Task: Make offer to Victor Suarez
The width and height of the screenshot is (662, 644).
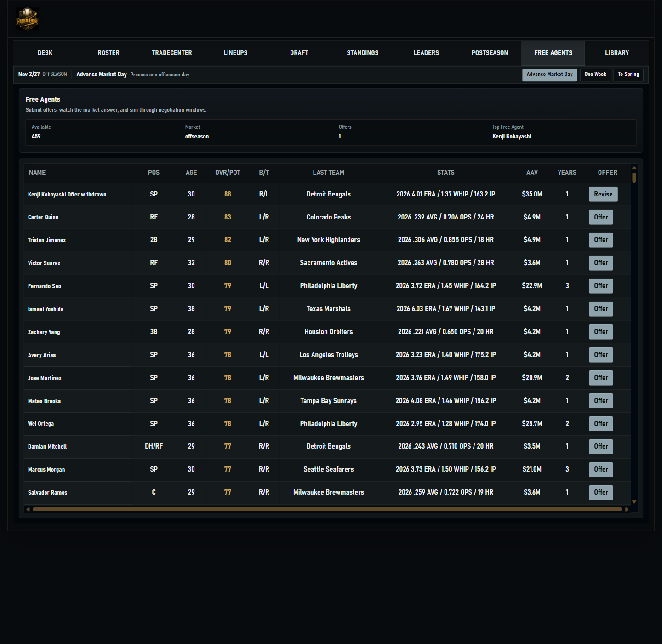Action: (601, 263)
